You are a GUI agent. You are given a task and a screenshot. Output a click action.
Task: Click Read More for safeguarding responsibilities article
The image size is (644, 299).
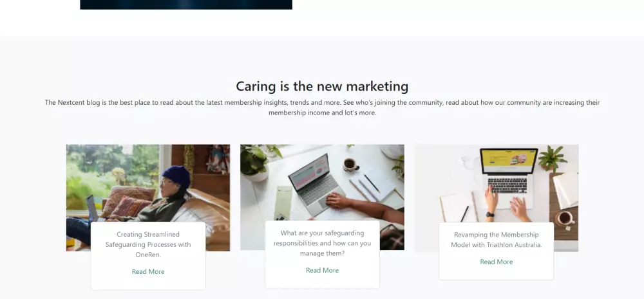322,270
